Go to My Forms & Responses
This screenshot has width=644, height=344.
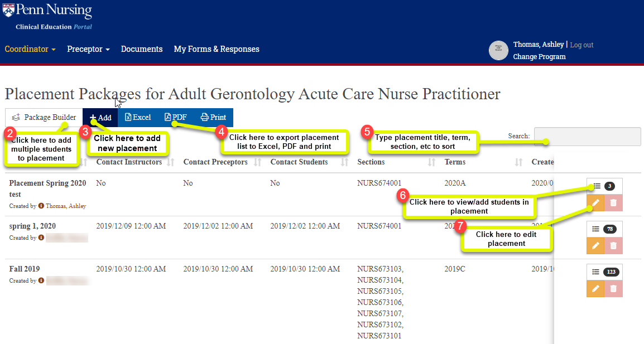[x=217, y=49]
